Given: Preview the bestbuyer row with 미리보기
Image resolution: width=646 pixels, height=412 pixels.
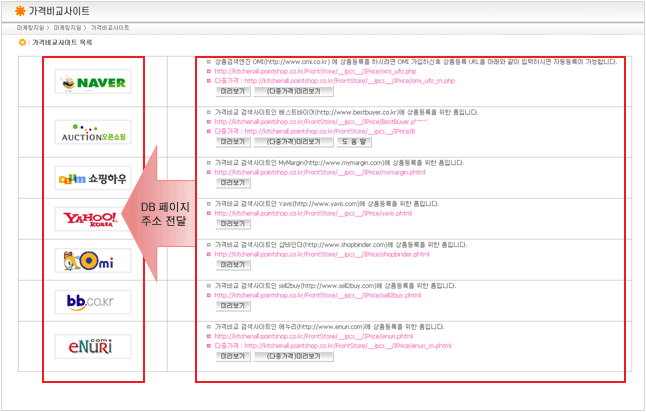Looking at the screenshot, I should click(x=233, y=142).
